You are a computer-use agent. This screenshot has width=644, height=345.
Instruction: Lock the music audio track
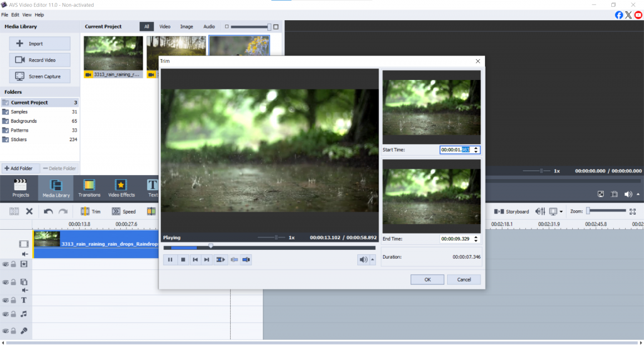(13, 314)
